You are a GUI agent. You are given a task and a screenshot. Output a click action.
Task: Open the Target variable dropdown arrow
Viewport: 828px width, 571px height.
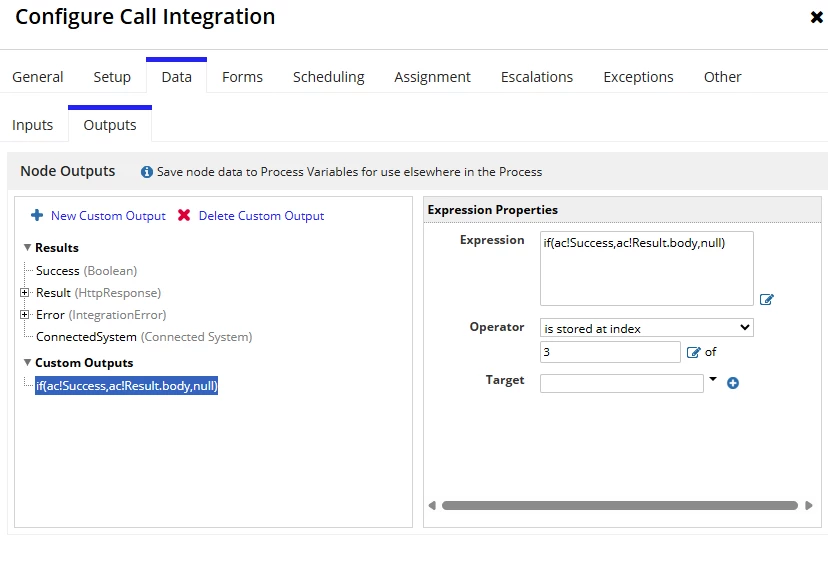pos(713,379)
